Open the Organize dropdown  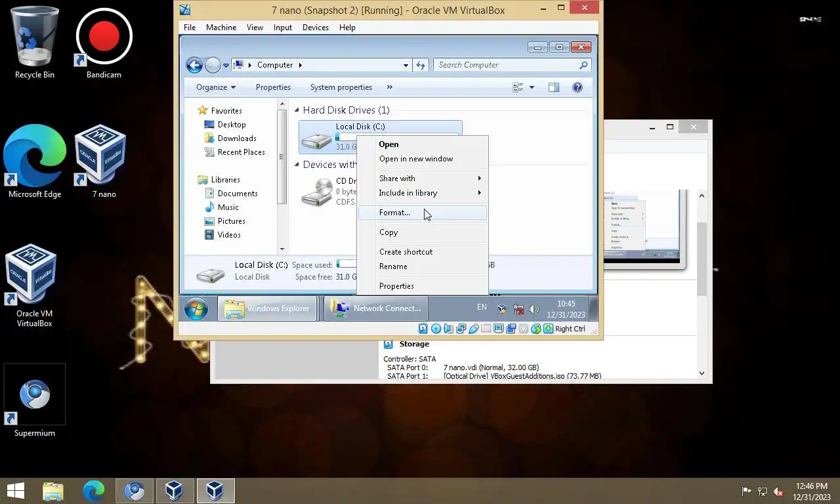click(216, 87)
